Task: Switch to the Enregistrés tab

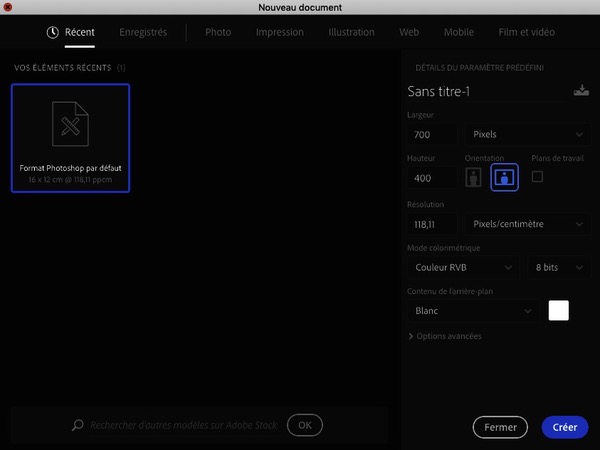Action: 143,32
